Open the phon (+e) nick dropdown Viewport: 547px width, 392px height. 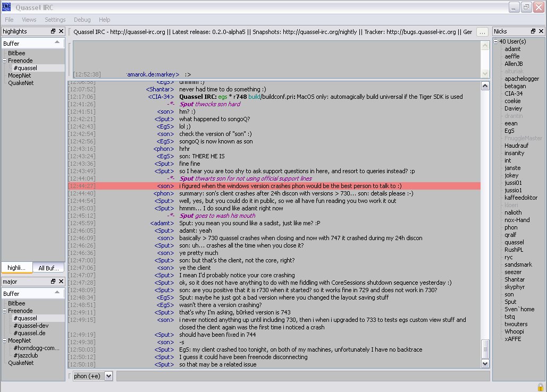[108, 376]
